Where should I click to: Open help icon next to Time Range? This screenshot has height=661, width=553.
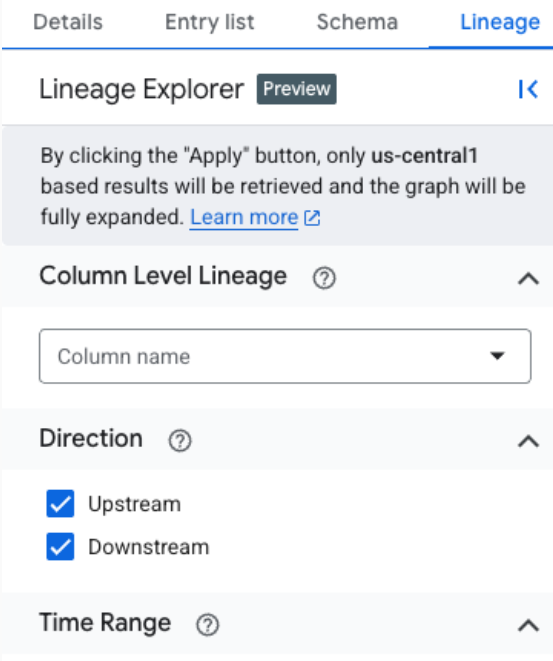pyautogui.click(x=207, y=625)
